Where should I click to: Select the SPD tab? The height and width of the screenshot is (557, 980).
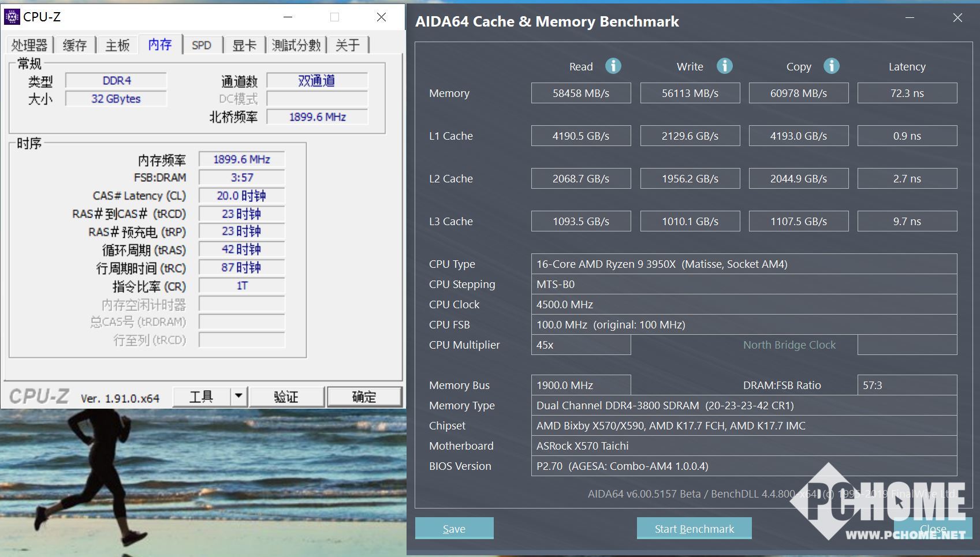click(202, 45)
